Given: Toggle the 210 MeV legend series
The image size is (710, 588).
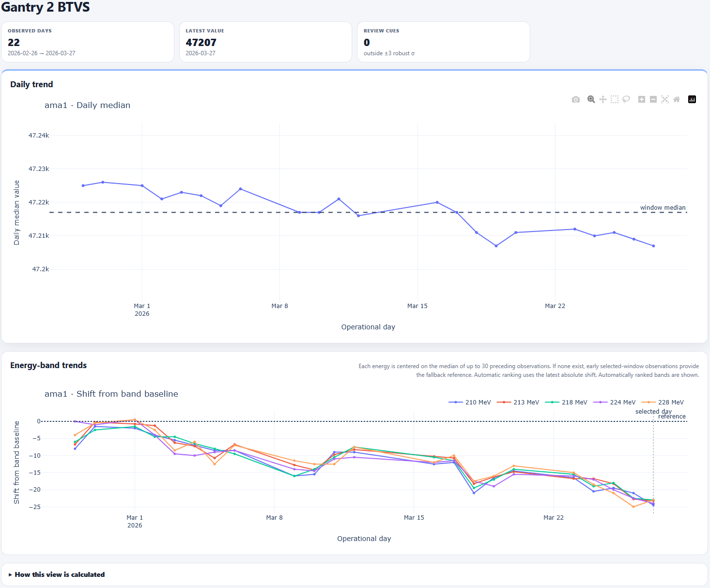Looking at the screenshot, I should [x=470, y=402].
